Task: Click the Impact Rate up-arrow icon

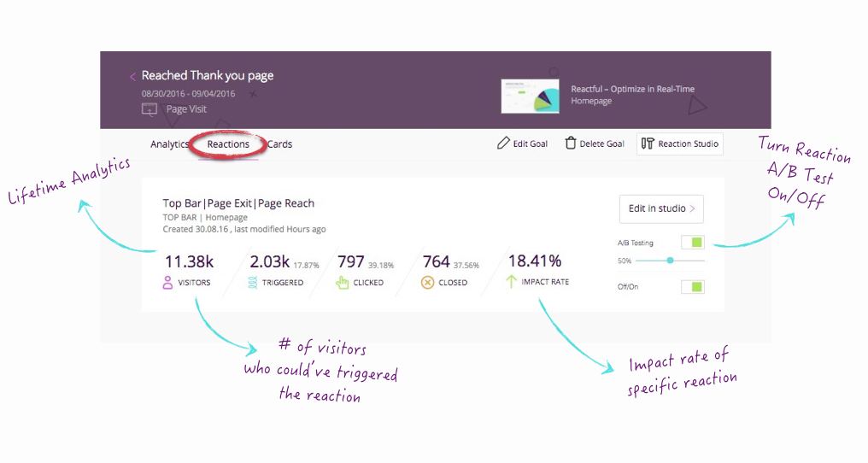Action: [513, 282]
